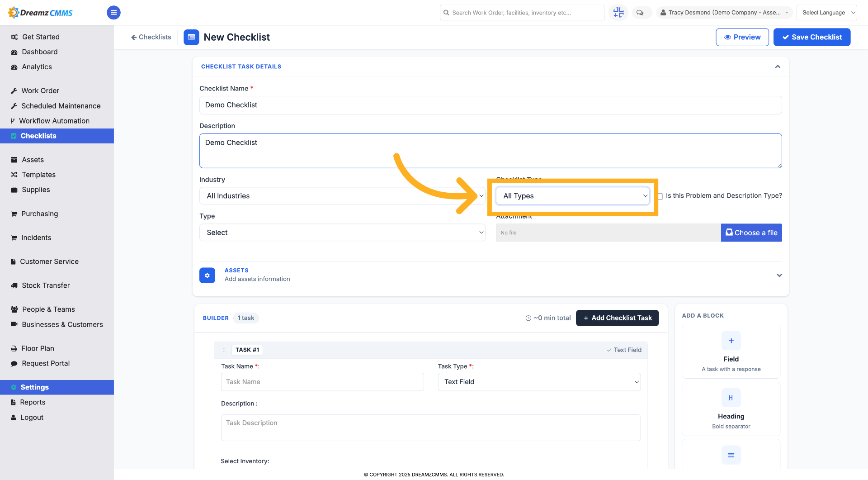868x480 pixels.
Task: Click the DreamzCMMS logo
Action: click(40, 13)
